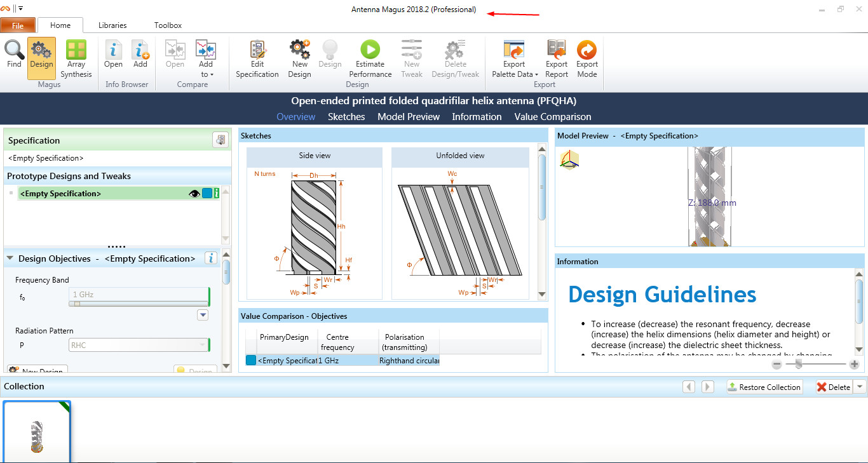Run Estimate Performance
The height and width of the screenshot is (463, 868).
pyautogui.click(x=370, y=59)
